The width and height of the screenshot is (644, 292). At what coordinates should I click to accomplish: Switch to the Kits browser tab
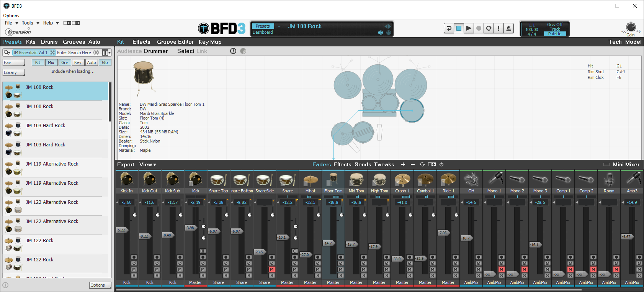(x=31, y=42)
